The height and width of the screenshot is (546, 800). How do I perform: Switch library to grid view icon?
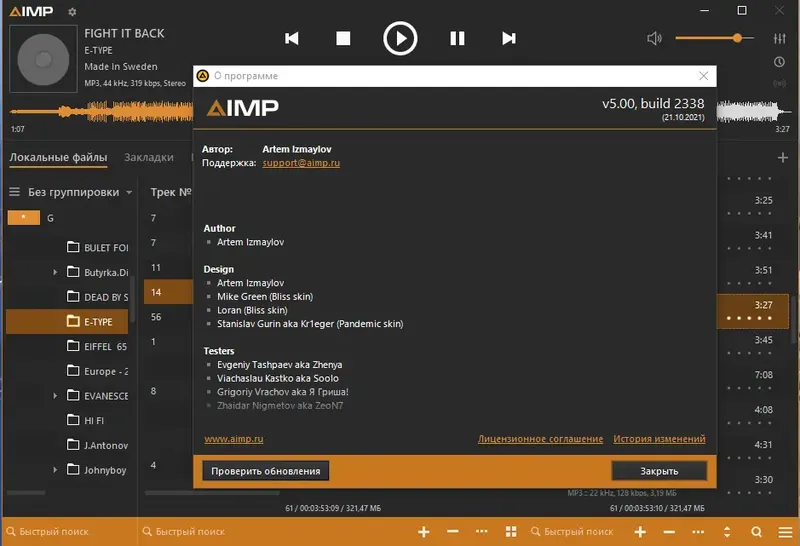pyautogui.click(x=511, y=532)
